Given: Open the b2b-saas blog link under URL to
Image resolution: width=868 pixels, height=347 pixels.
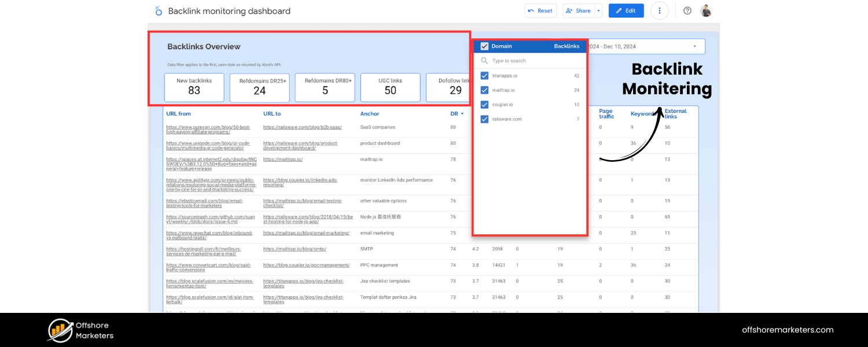Looking at the screenshot, I should 302,127.
